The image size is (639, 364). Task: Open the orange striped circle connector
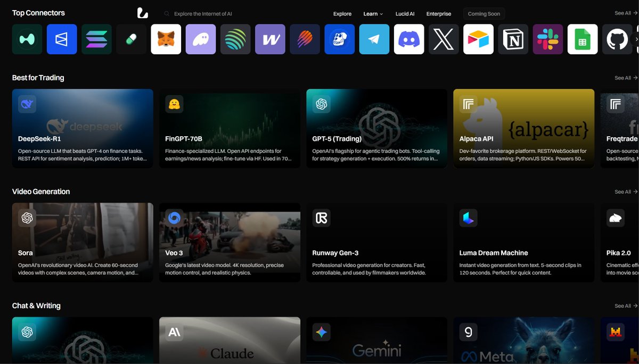[x=305, y=39]
